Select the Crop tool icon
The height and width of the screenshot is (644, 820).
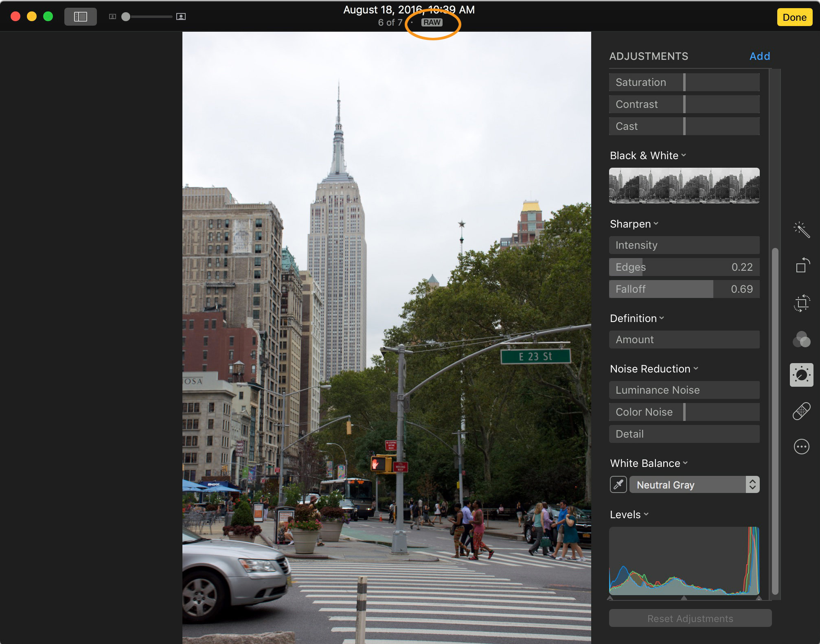pyautogui.click(x=801, y=303)
